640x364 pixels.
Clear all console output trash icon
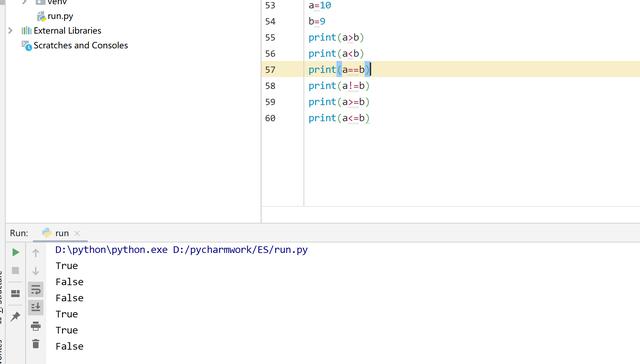pyautogui.click(x=36, y=344)
